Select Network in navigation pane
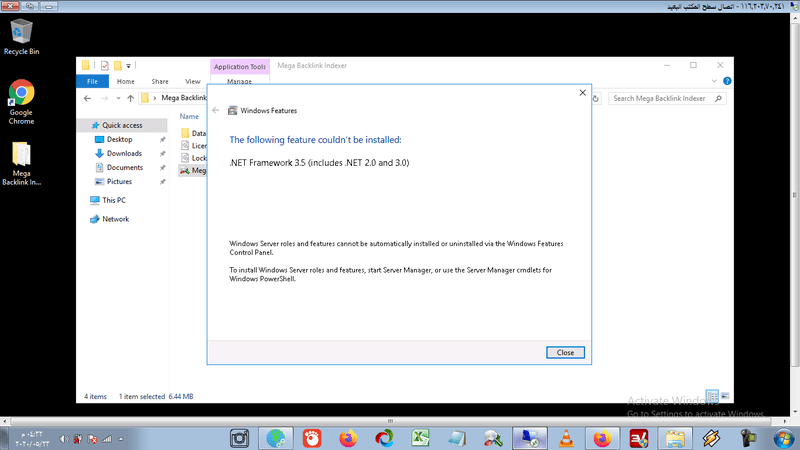This screenshot has height=450, width=800. pyautogui.click(x=115, y=219)
